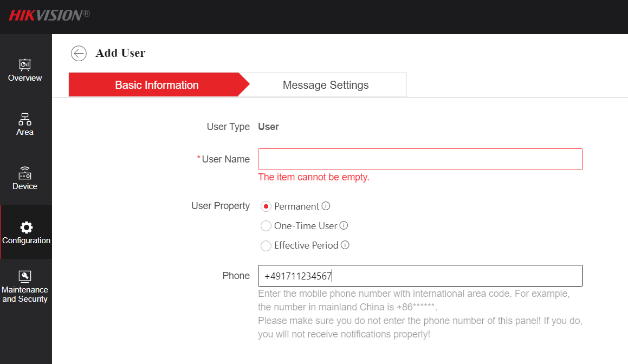
Task: Open the Area section icon
Action: [25, 119]
